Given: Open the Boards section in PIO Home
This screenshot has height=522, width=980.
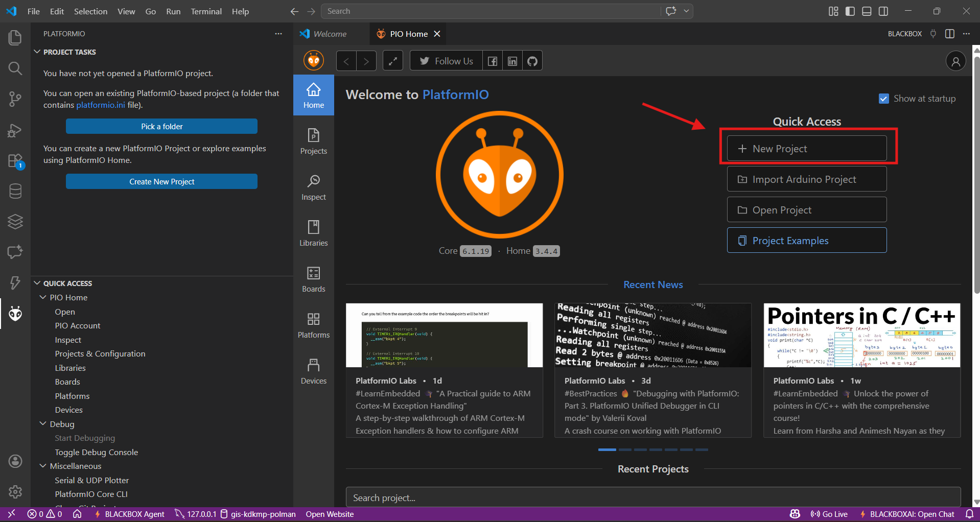Looking at the screenshot, I should (x=314, y=279).
